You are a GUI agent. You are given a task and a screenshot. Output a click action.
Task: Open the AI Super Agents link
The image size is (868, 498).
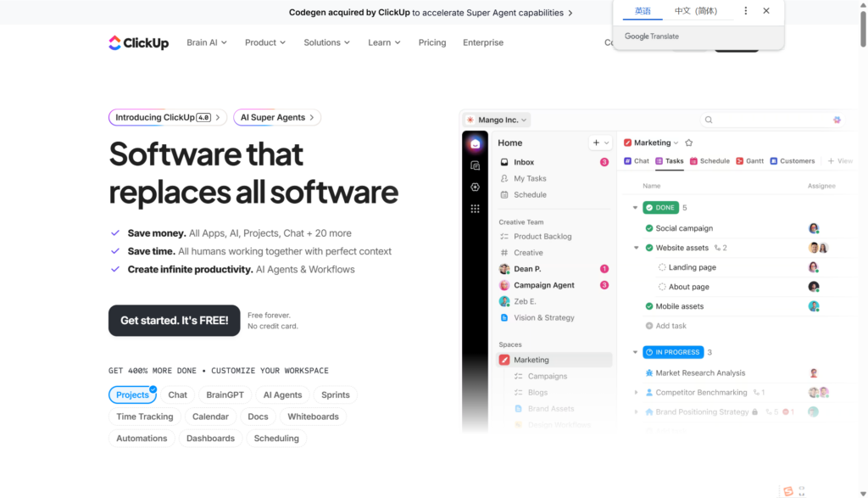click(x=277, y=117)
